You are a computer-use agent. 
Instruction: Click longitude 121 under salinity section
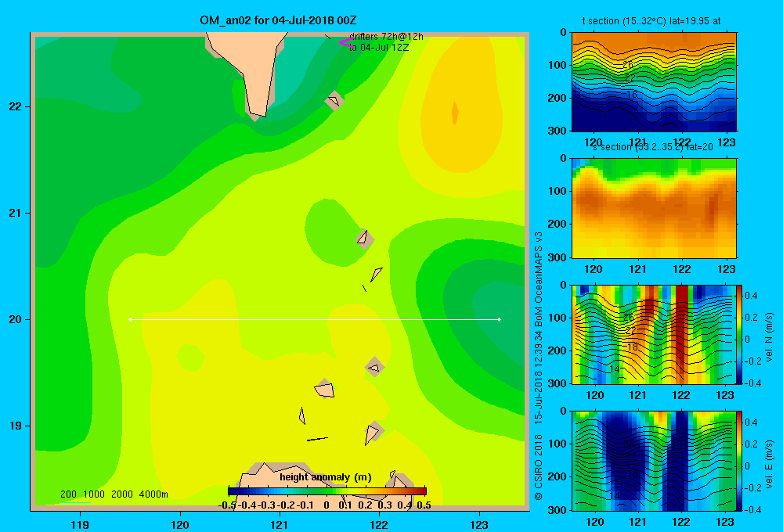637,269
